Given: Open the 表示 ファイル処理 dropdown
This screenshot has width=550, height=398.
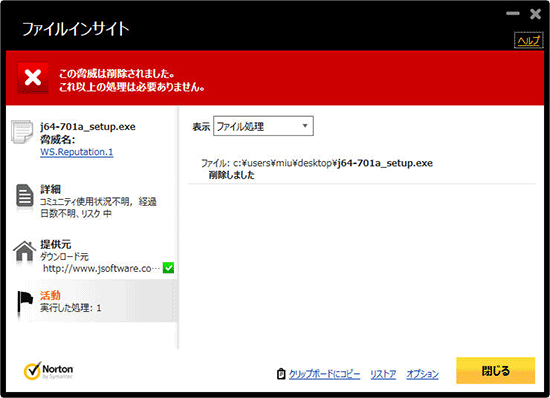Looking at the screenshot, I should [263, 126].
